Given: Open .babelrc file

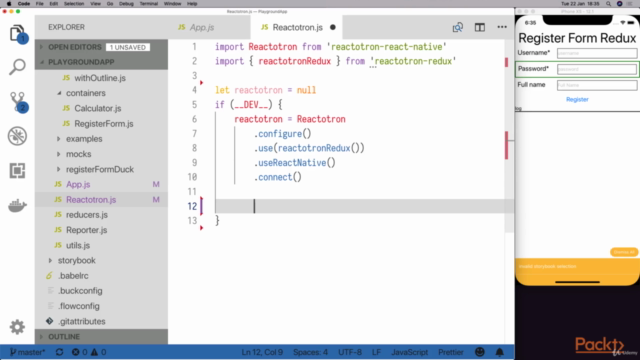Looking at the screenshot, I should (101, 276).
